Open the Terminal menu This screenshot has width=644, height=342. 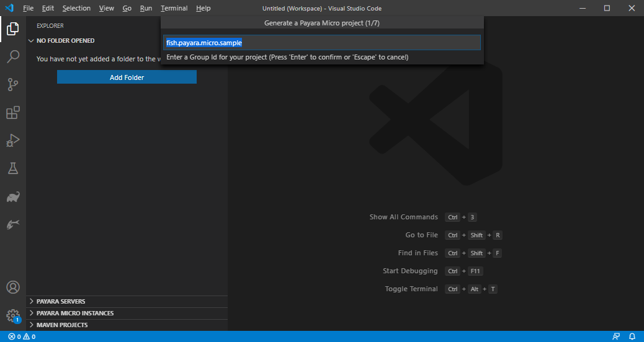174,8
